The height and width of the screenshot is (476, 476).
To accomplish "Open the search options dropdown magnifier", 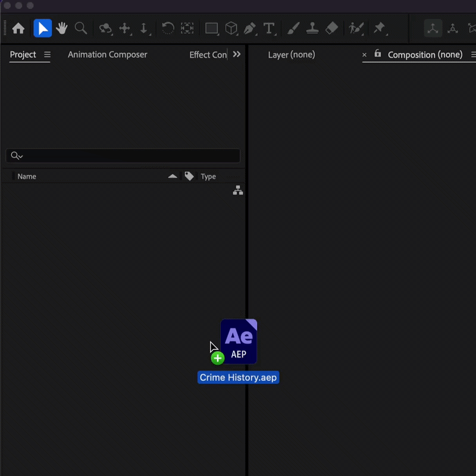I will [x=17, y=156].
